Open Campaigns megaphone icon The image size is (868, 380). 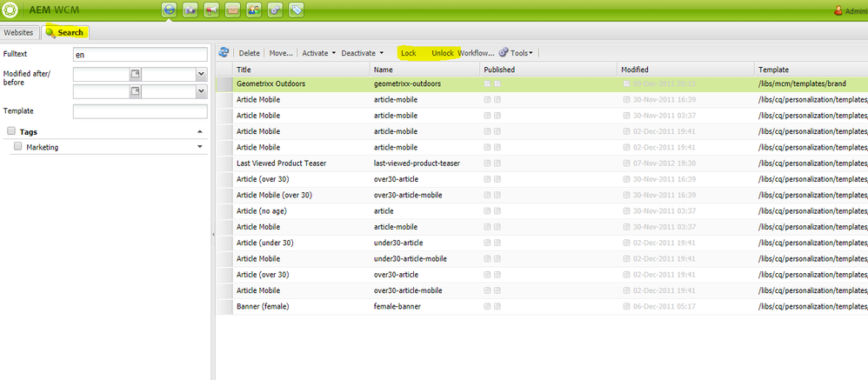pos(211,10)
